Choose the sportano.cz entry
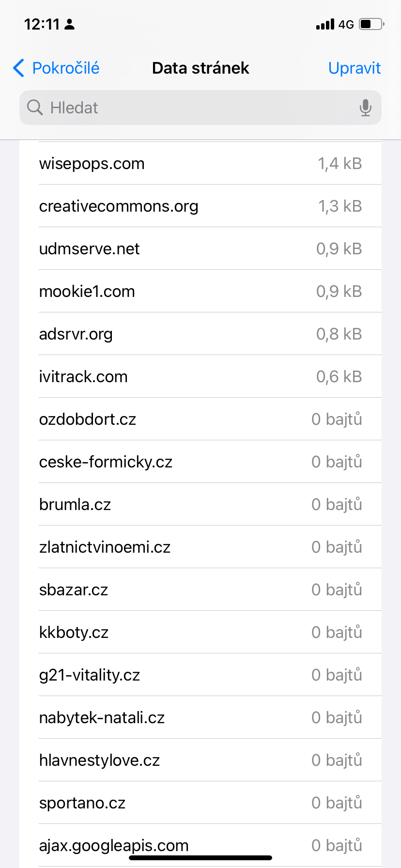This screenshot has width=401, height=868. coord(200,803)
